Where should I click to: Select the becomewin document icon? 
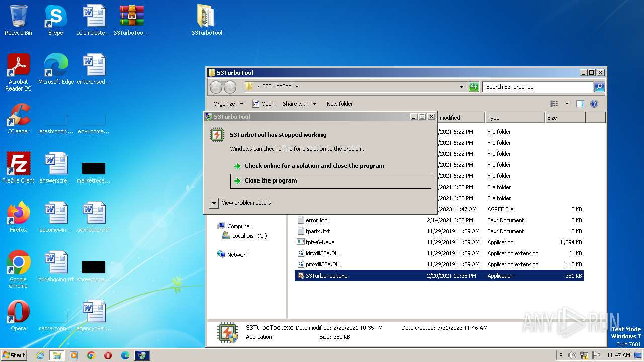tap(56, 218)
